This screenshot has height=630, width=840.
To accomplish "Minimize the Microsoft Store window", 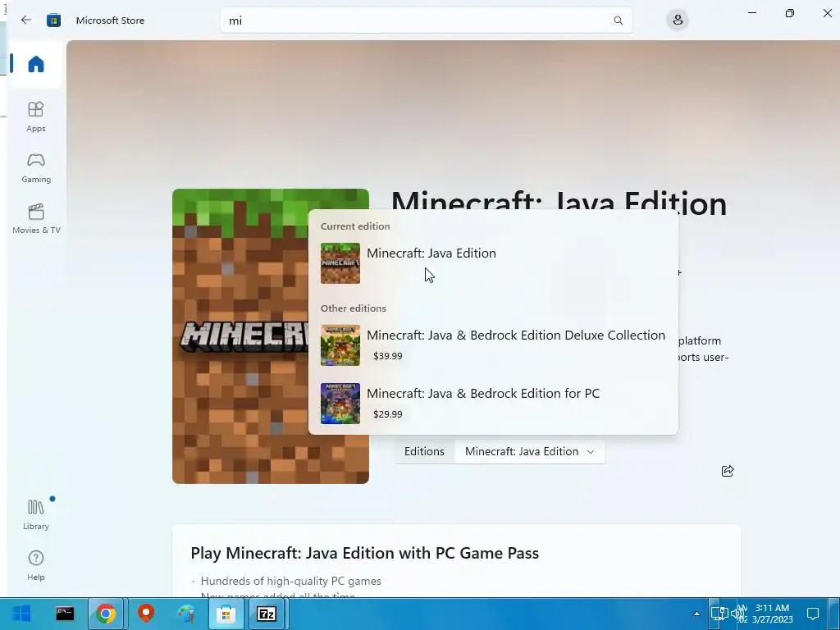I will [752, 13].
